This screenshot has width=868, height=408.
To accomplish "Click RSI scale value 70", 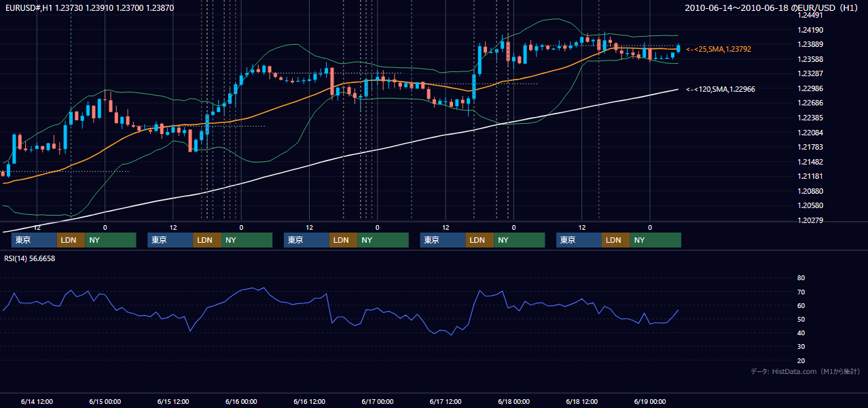I will (801, 292).
